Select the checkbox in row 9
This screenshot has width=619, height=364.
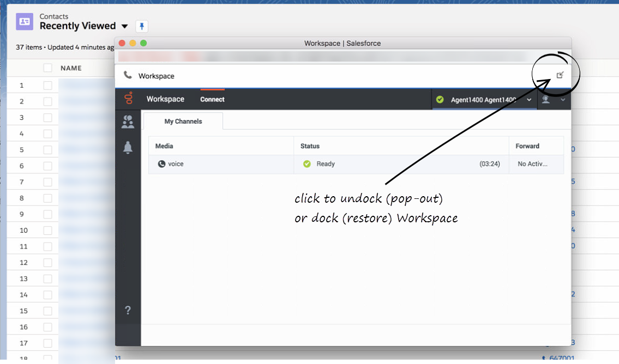[48, 214]
